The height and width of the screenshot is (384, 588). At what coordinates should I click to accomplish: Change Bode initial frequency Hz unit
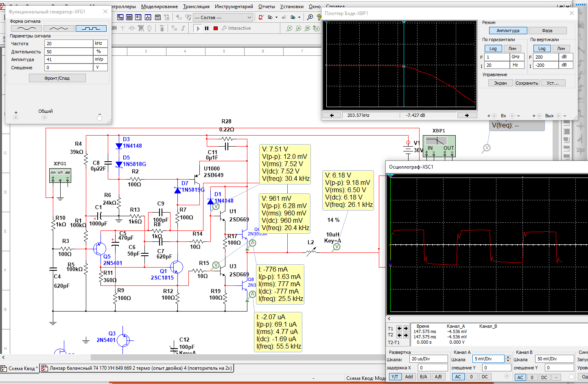[517, 65]
